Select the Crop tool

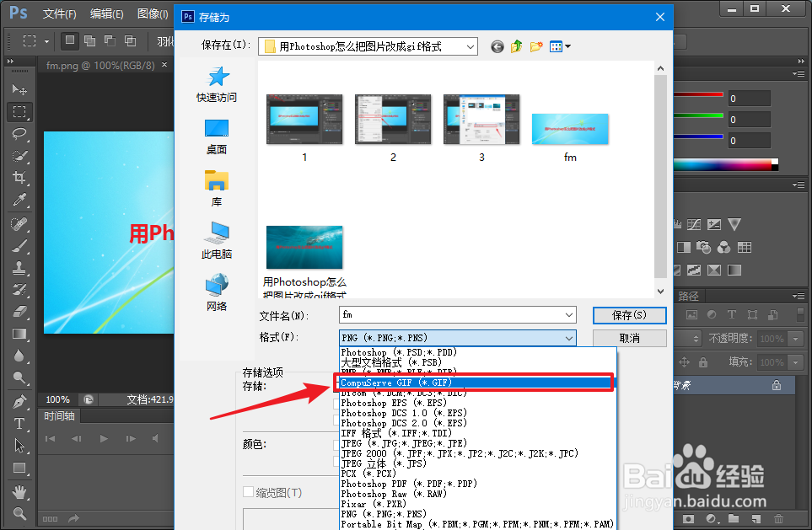point(19,177)
